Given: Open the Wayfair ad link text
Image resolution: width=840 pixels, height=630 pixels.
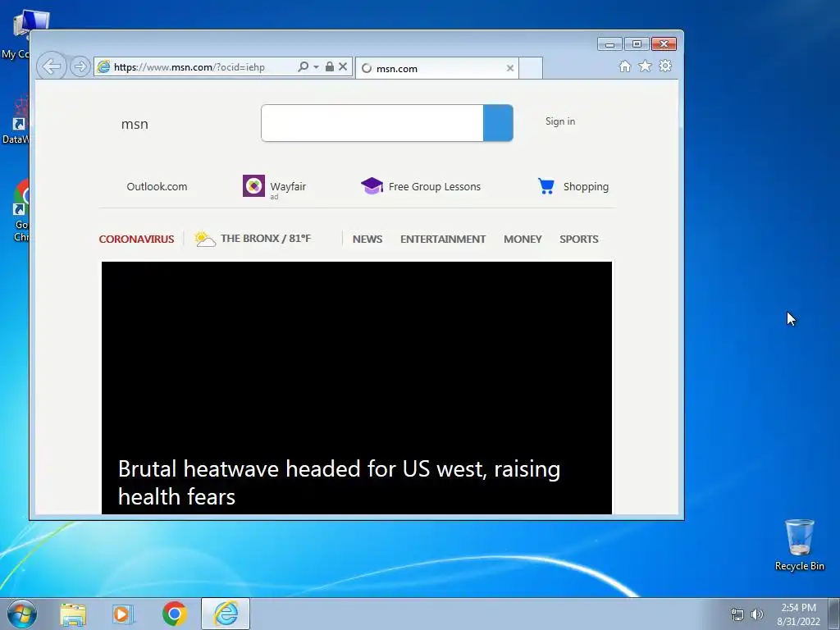Looking at the screenshot, I should 288,186.
